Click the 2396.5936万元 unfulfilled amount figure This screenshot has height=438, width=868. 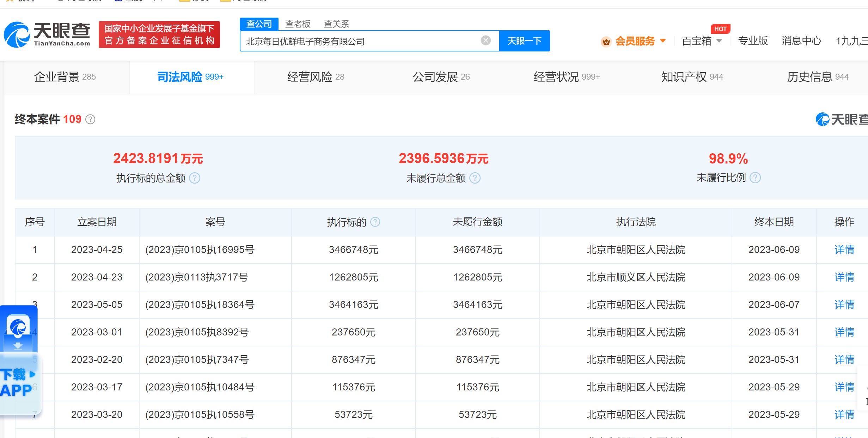click(x=444, y=159)
